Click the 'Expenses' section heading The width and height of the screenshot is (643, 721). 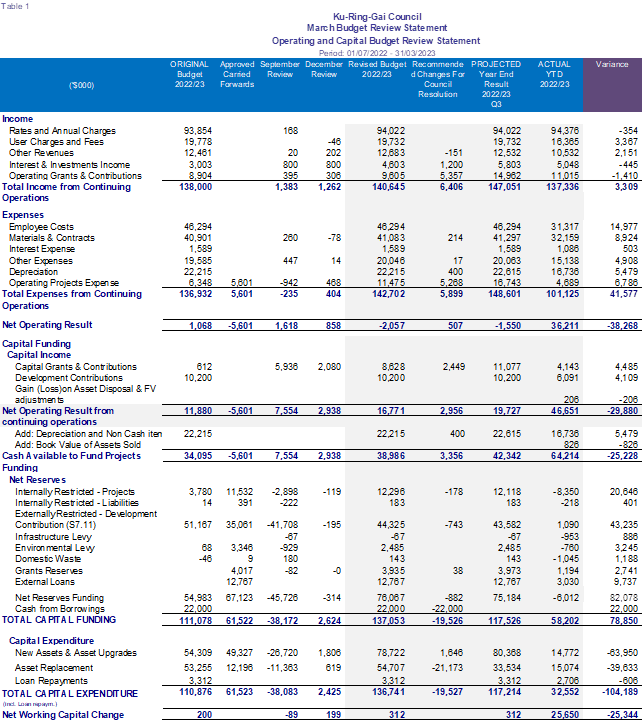click(23, 215)
